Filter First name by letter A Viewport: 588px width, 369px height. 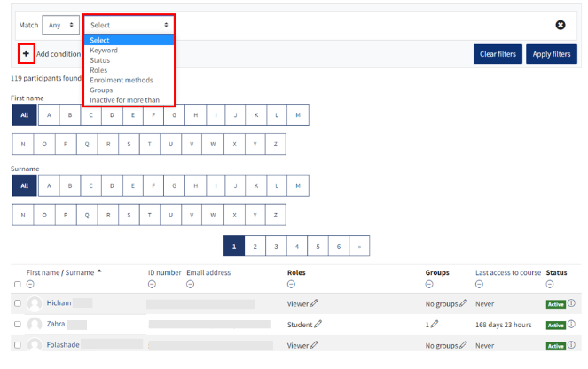click(49, 115)
